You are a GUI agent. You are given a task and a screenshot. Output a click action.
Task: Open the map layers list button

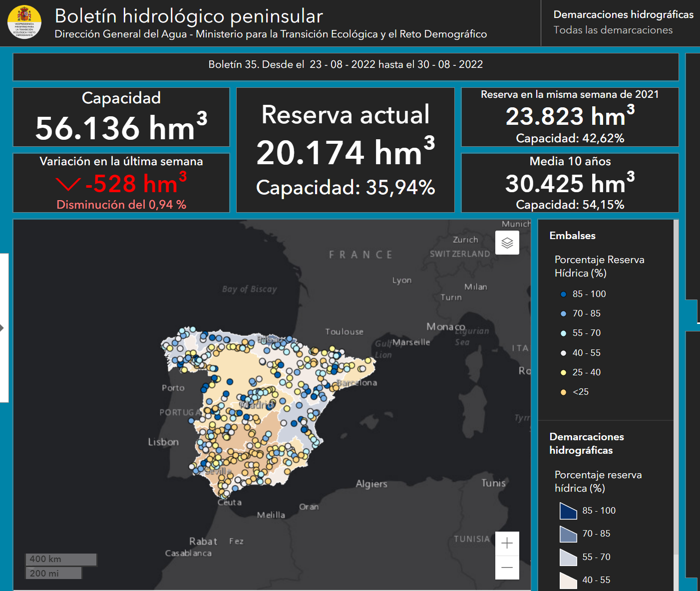[507, 243]
